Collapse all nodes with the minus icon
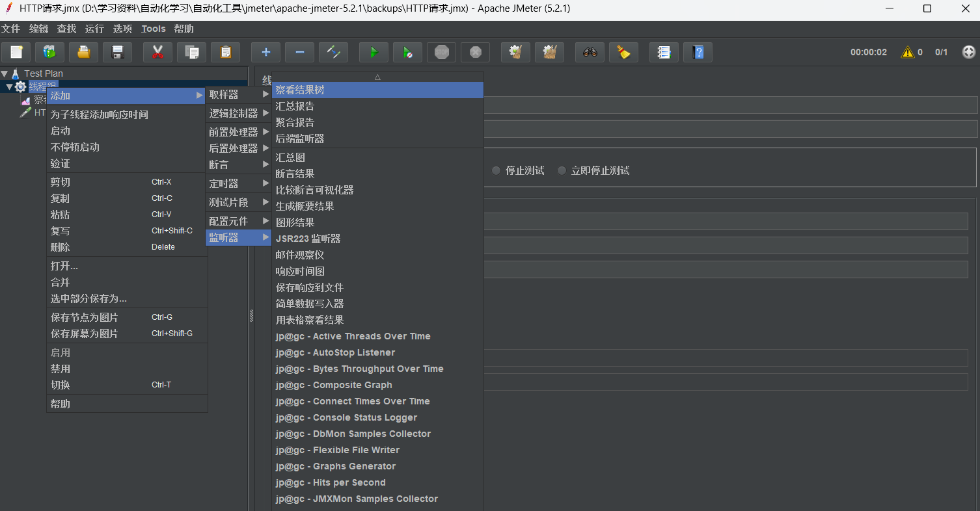Image resolution: width=980 pixels, height=511 pixels. [299, 52]
